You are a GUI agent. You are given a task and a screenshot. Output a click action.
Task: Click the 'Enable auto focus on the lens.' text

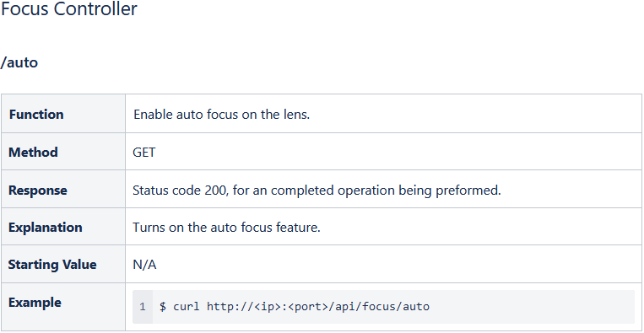coord(221,115)
